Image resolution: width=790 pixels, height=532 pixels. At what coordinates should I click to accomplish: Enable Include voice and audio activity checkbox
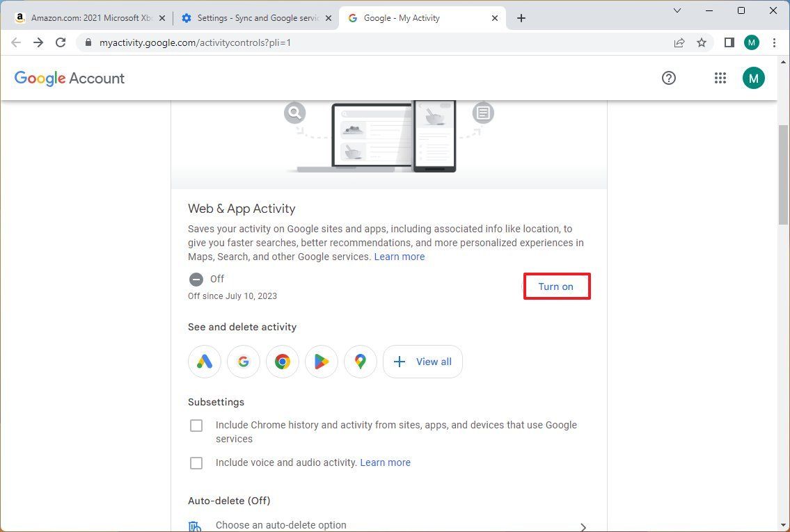tap(196, 463)
